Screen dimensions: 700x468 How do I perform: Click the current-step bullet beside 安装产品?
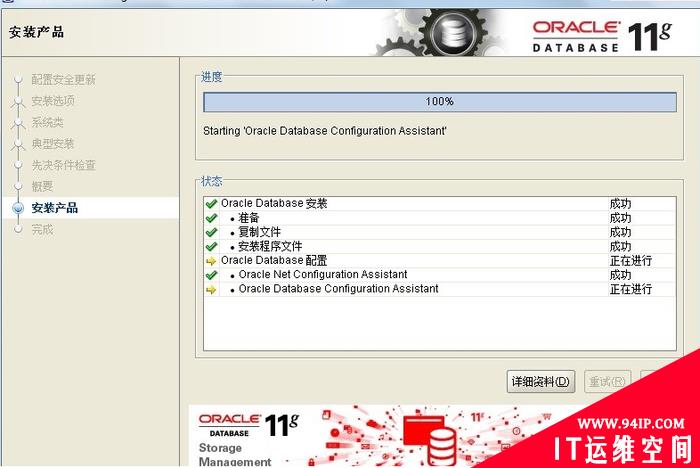18,208
